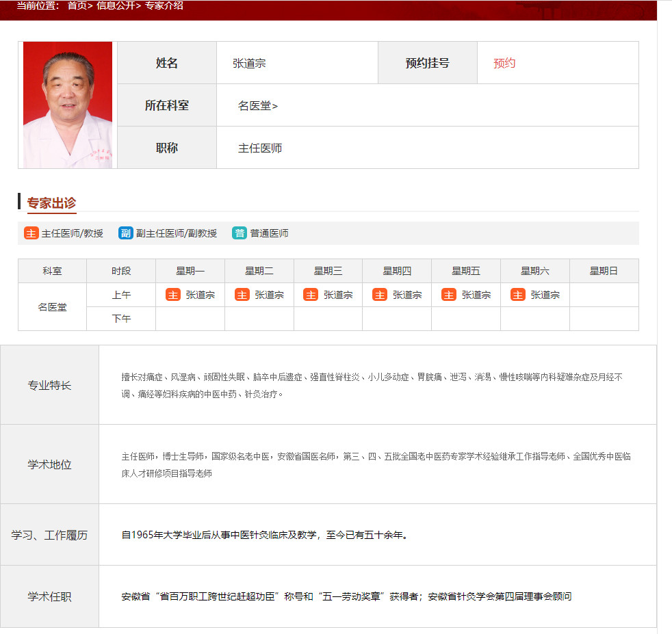
Task: Click the 预约挂号 label cell
Action: [427, 63]
